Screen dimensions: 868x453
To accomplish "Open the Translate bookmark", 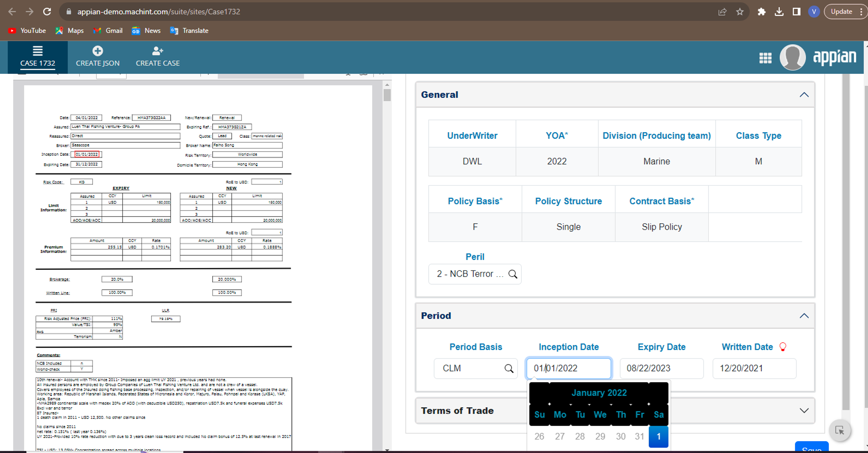I will [x=189, y=31].
